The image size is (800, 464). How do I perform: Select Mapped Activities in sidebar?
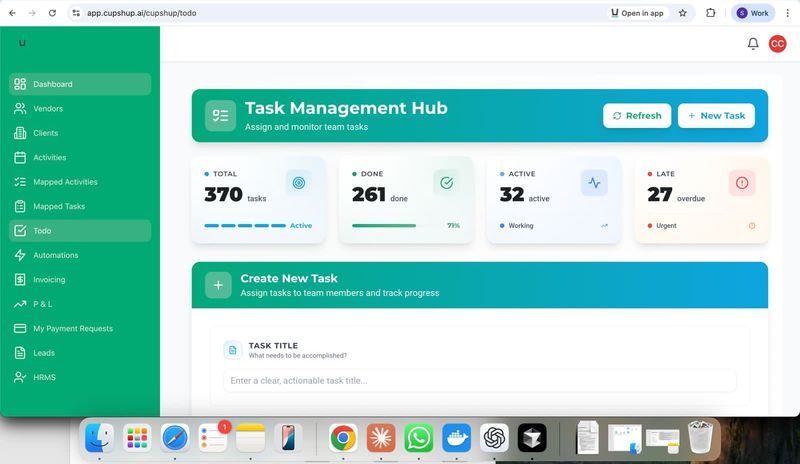point(80,182)
